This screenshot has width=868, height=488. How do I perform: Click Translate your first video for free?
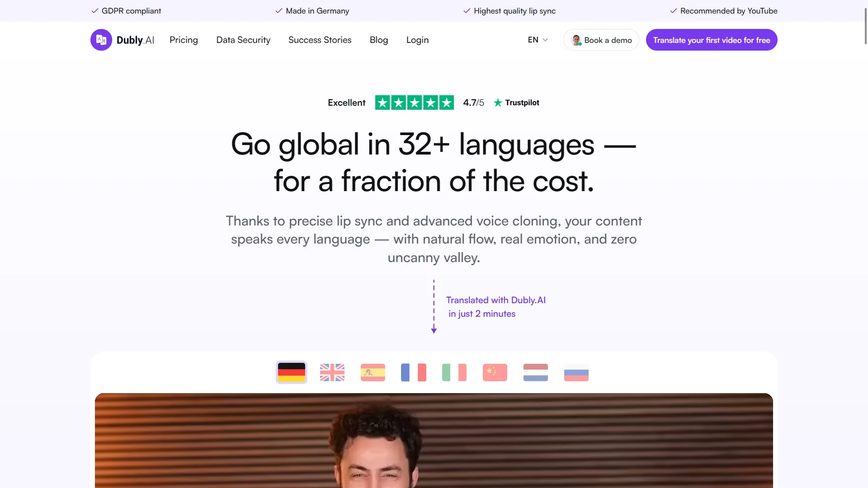[x=712, y=40]
